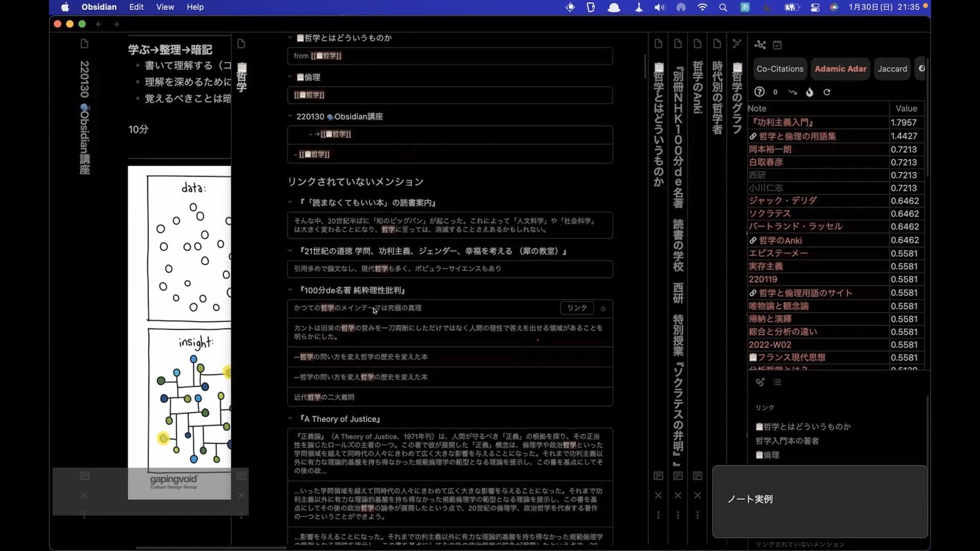Toggle preview mode on 『別冊NHK100分de名著』 pane
This screenshot has height=551, width=980.
point(678,476)
